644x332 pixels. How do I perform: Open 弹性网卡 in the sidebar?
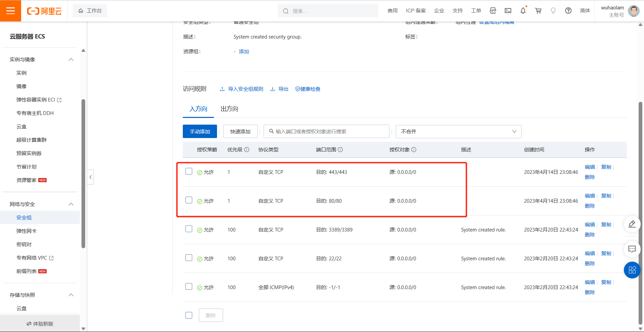[x=26, y=231]
